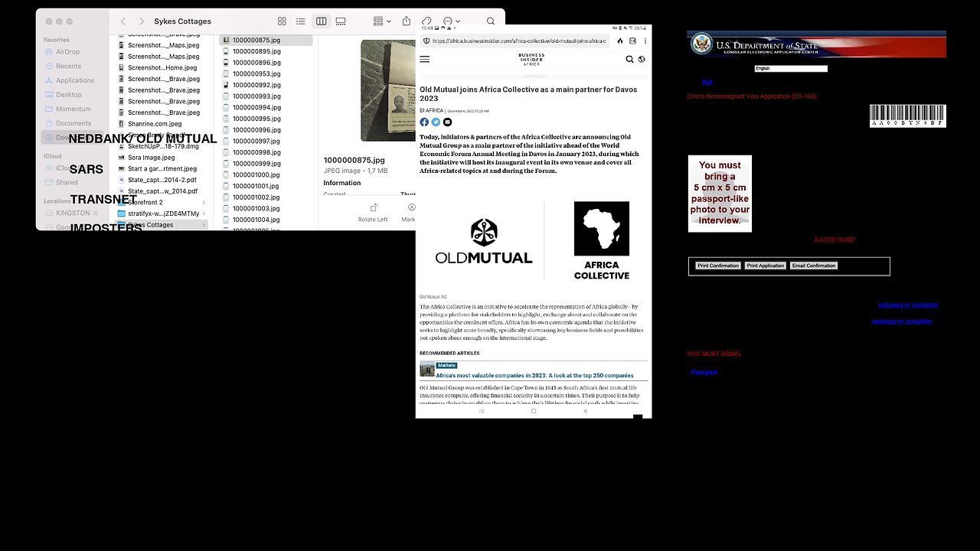
Task: Switch Finder to gallery view
Action: coord(341,21)
